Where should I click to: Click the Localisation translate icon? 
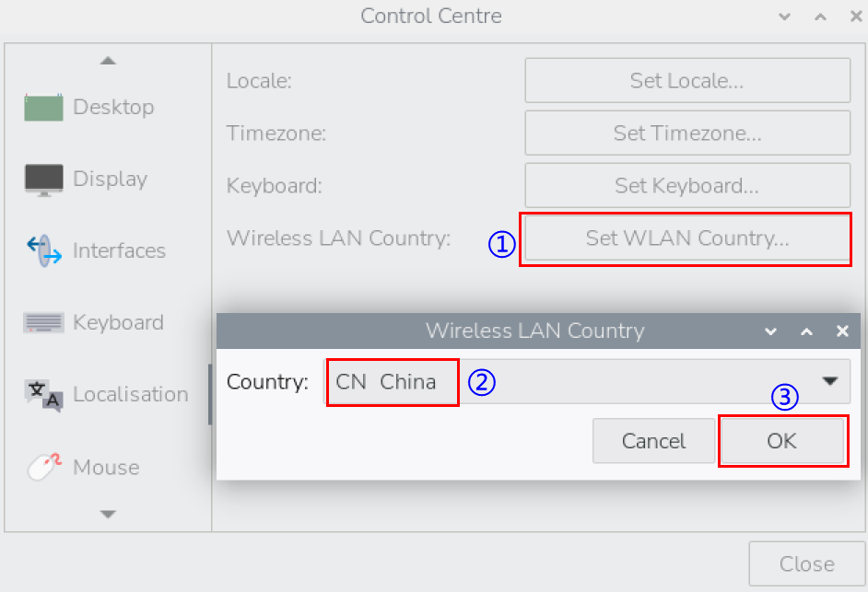click(x=44, y=394)
